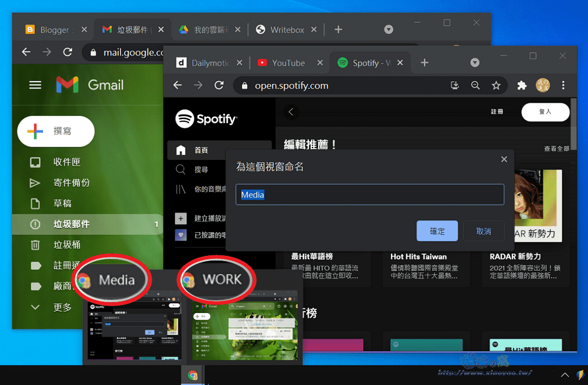Click 建立播放清單 plus icon
This screenshot has width=588, height=385.
pyautogui.click(x=181, y=218)
